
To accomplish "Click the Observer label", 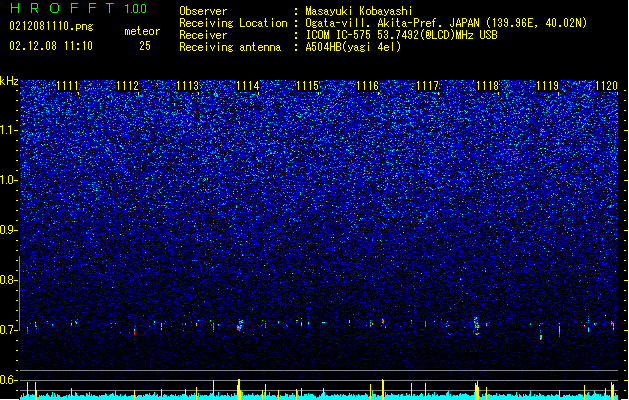I will (203, 11).
